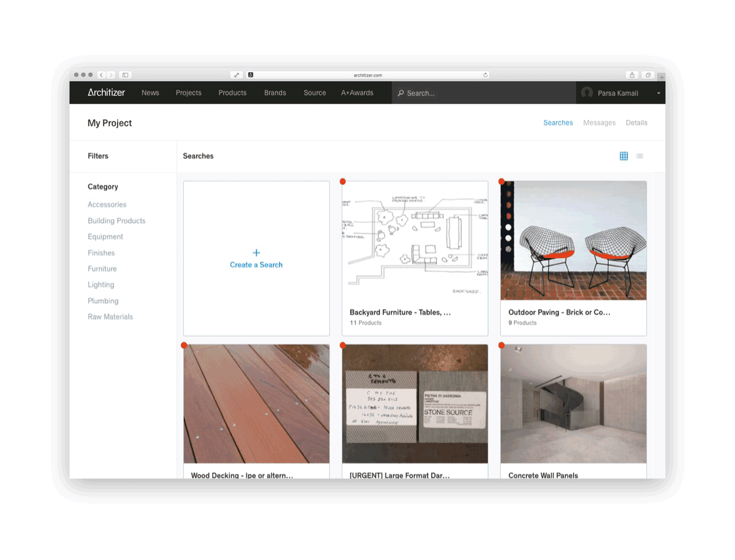Reload the architizer.com page
The image size is (735, 560).
[x=485, y=75]
